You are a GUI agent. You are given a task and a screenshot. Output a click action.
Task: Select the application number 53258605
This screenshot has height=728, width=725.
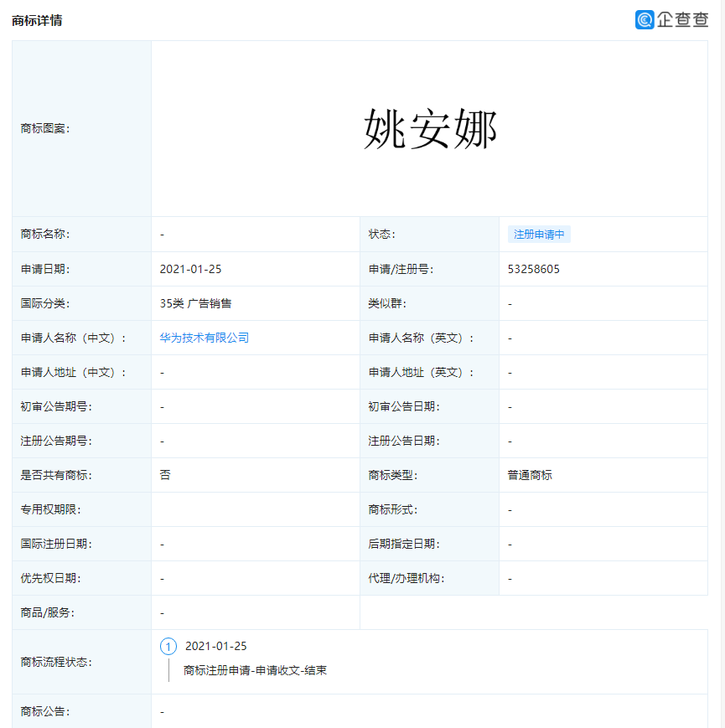tap(533, 268)
